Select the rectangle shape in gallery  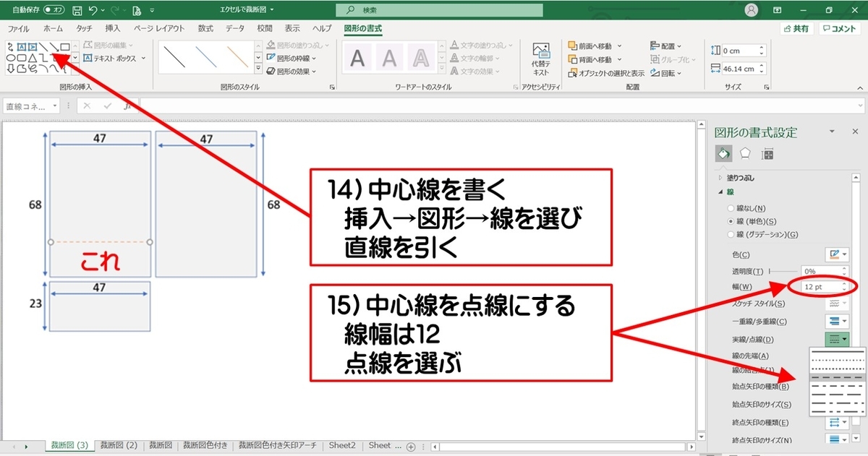(65, 47)
